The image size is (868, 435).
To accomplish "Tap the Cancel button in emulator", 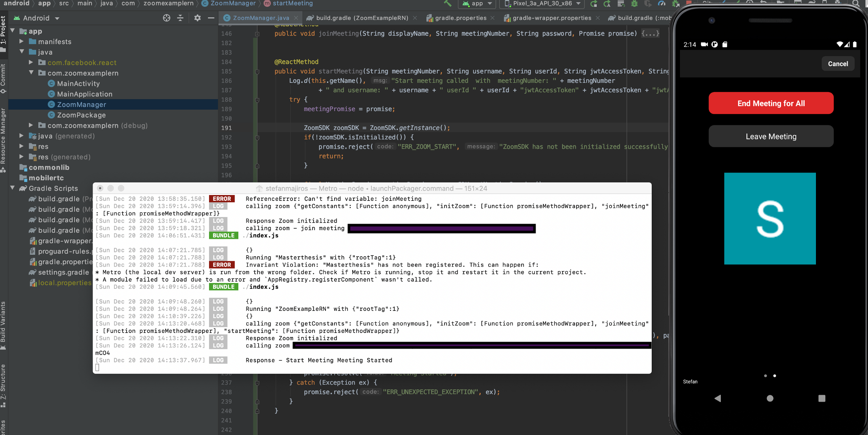I will [838, 64].
